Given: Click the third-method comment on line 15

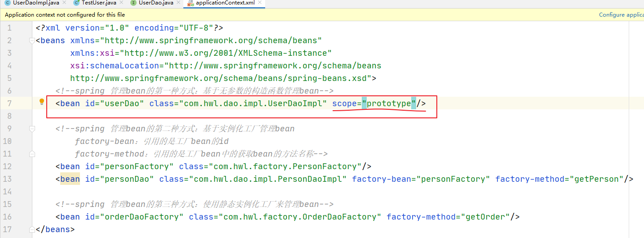Looking at the screenshot, I should 195,204.
